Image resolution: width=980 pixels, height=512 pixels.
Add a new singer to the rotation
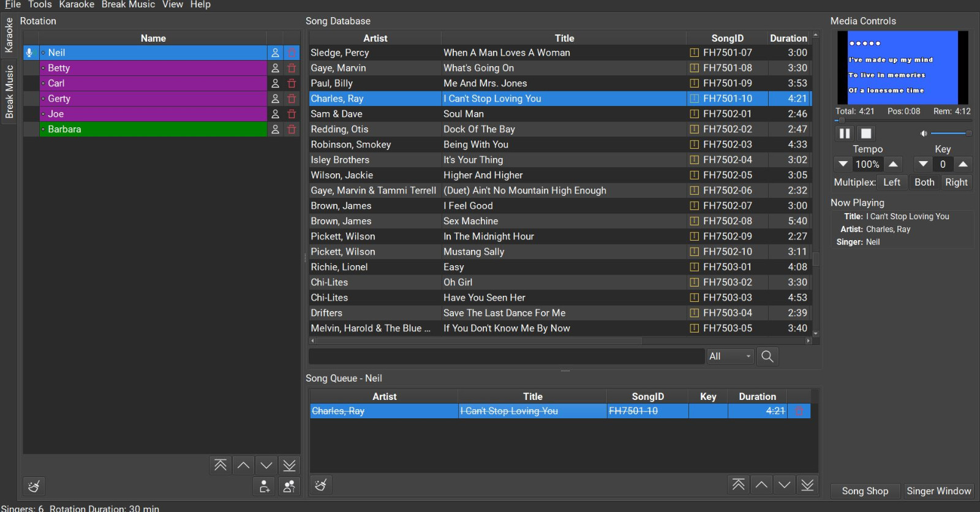point(264,486)
